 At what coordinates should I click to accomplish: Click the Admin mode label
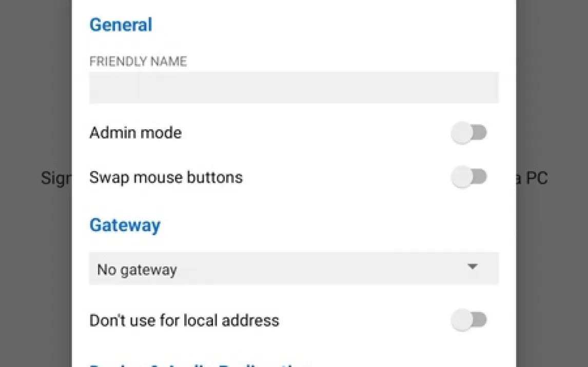point(135,133)
